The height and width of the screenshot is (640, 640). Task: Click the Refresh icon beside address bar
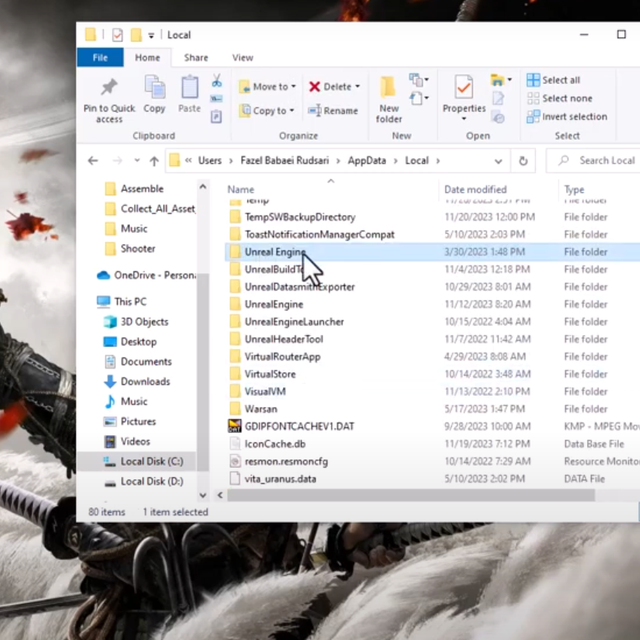click(x=522, y=160)
